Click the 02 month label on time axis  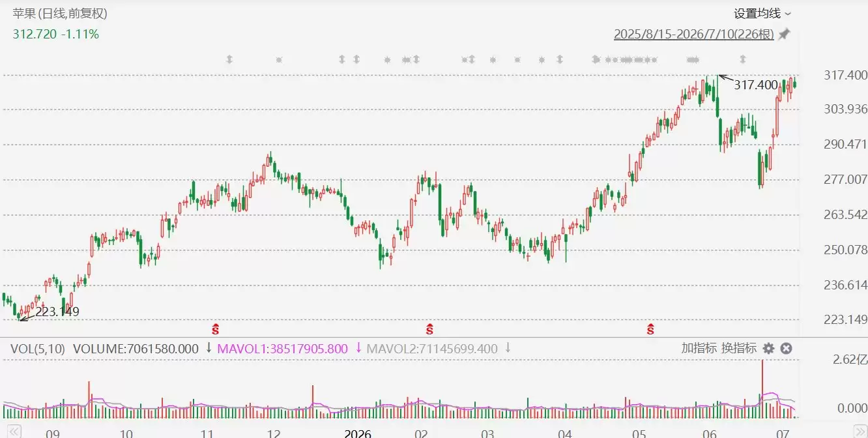point(421,433)
